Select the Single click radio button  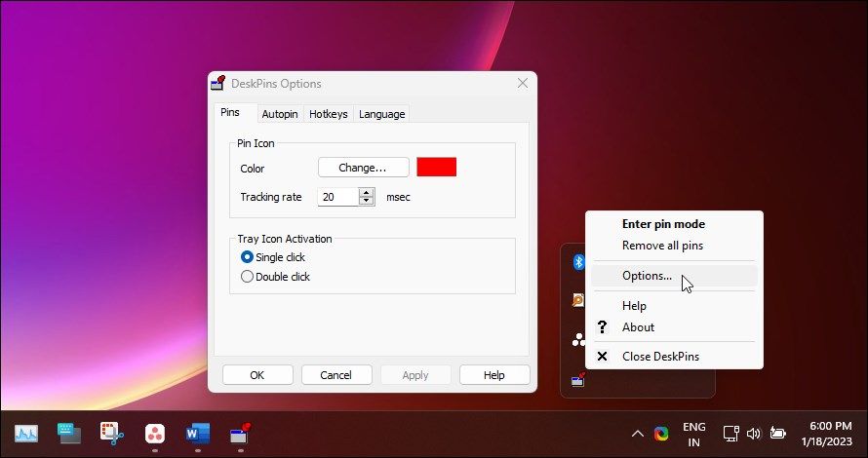point(247,257)
